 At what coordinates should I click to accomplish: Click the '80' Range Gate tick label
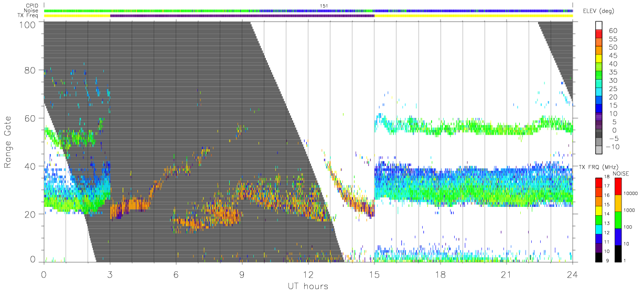tap(30, 70)
